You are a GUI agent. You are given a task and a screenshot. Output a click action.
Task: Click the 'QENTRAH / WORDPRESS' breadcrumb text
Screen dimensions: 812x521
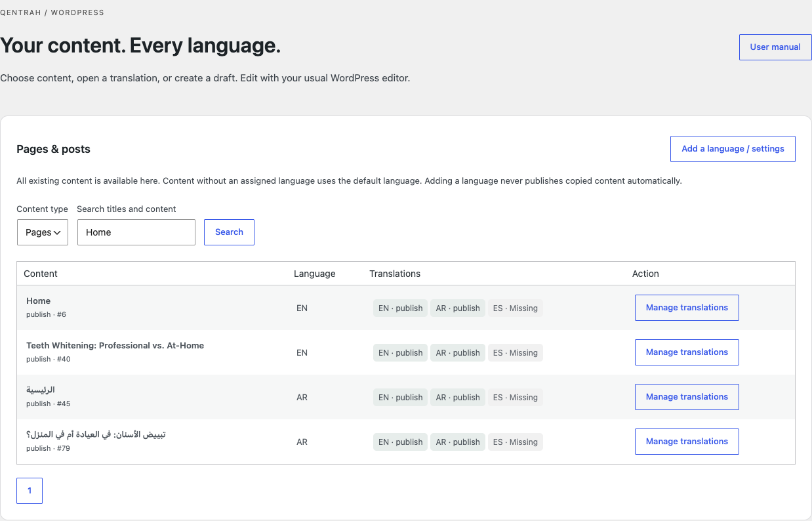point(52,12)
